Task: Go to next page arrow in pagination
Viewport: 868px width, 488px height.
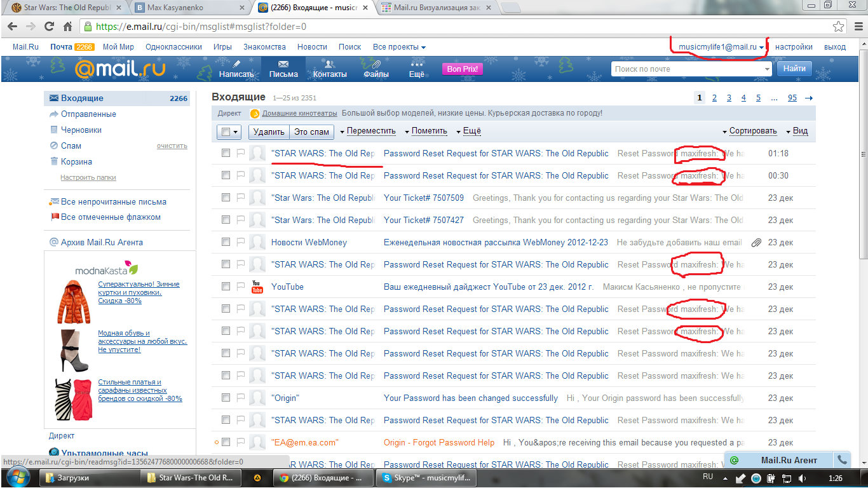Action: click(809, 98)
